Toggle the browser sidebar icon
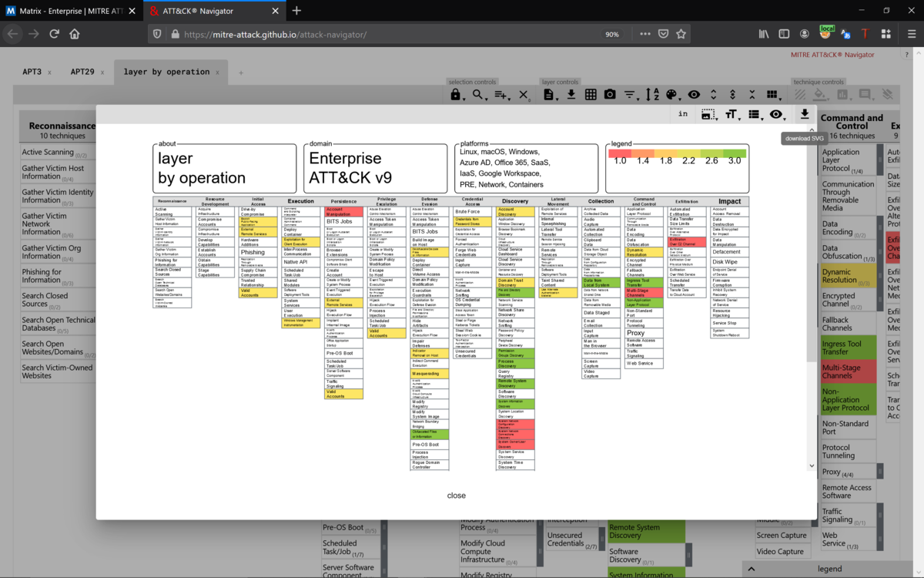 click(x=784, y=34)
